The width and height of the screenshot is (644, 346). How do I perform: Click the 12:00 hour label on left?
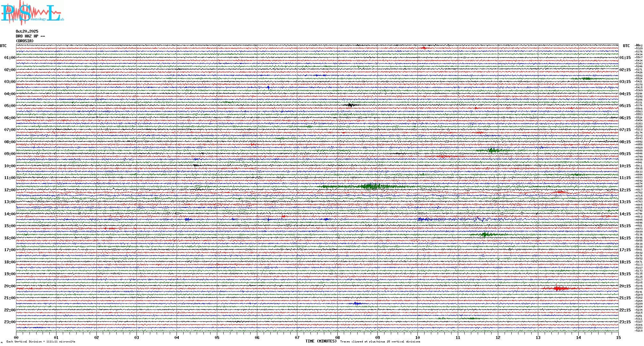[10, 190]
